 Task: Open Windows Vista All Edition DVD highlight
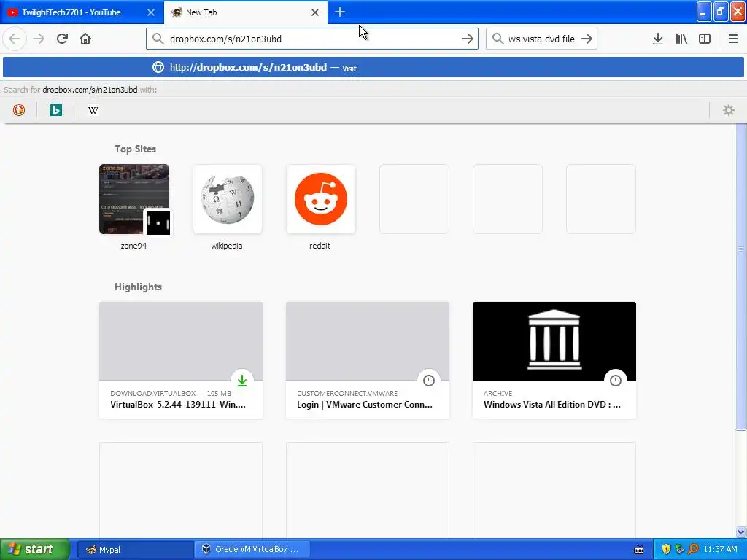point(554,360)
